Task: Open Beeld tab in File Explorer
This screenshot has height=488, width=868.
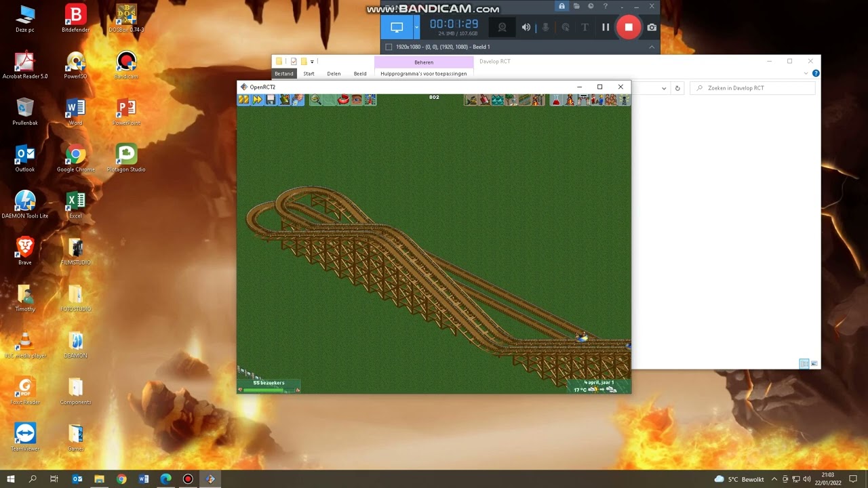Action: click(360, 73)
